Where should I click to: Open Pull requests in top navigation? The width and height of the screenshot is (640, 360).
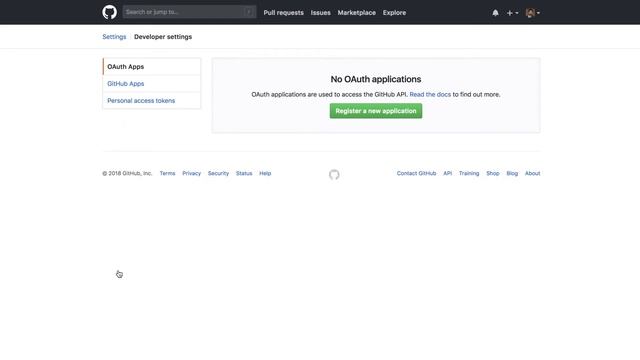(283, 13)
